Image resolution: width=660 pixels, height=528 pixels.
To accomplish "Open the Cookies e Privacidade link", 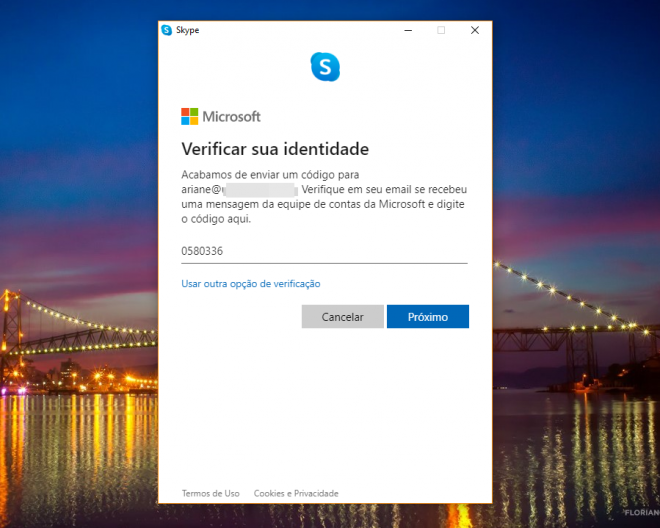I will tap(296, 493).
